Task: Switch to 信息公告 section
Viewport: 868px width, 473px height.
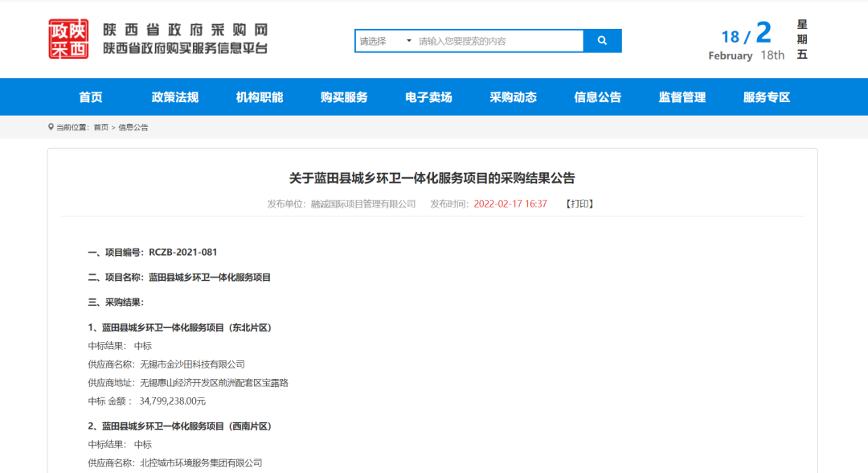Action: tap(597, 97)
